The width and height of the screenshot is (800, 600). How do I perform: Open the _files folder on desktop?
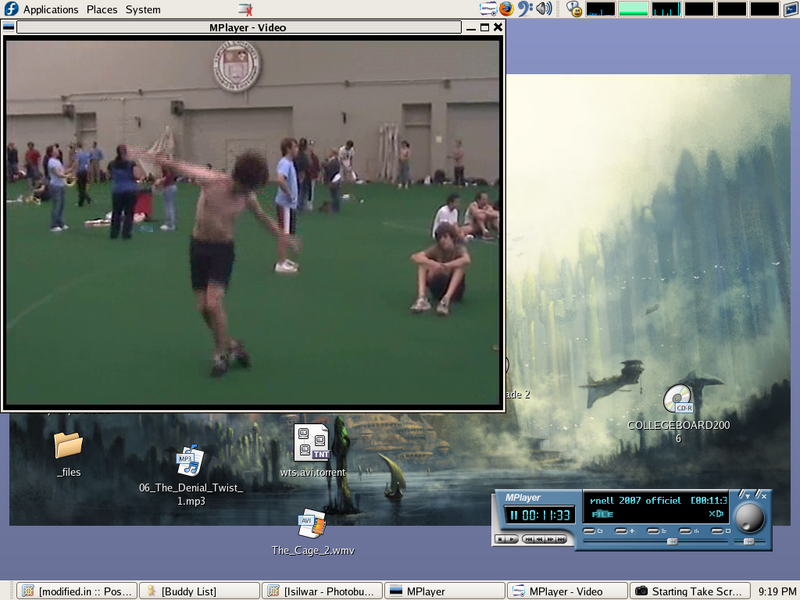click(68, 446)
